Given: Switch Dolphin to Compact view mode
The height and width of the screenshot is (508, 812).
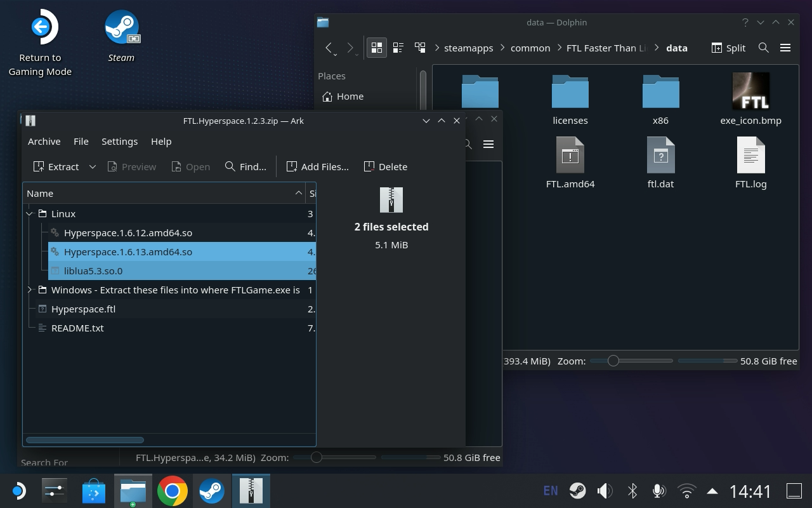Looking at the screenshot, I should point(398,48).
